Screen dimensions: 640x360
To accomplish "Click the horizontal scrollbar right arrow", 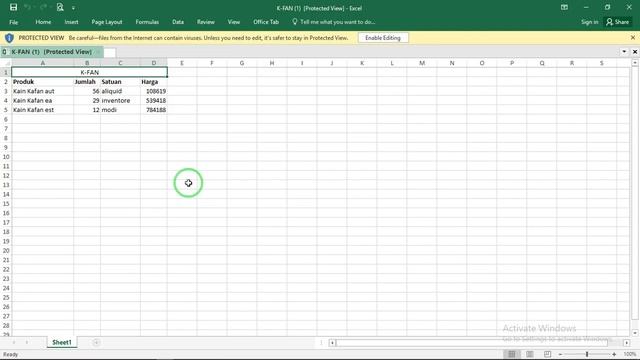I will click(x=627, y=343).
